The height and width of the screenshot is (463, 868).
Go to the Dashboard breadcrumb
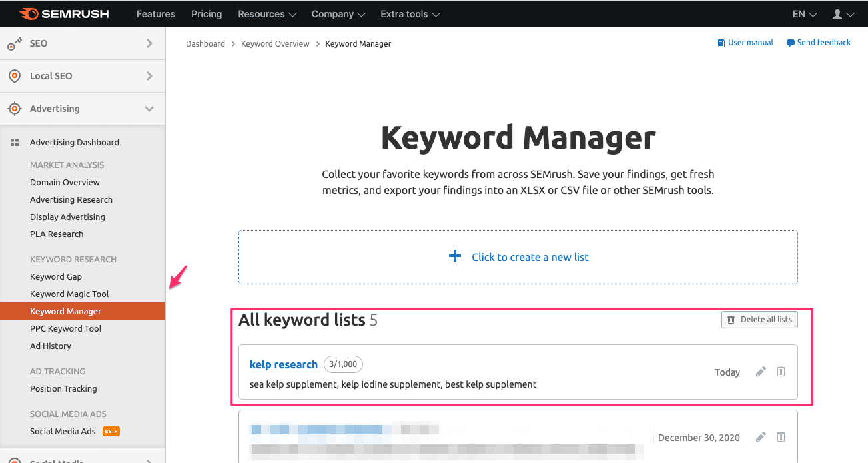(x=205, y=43)
